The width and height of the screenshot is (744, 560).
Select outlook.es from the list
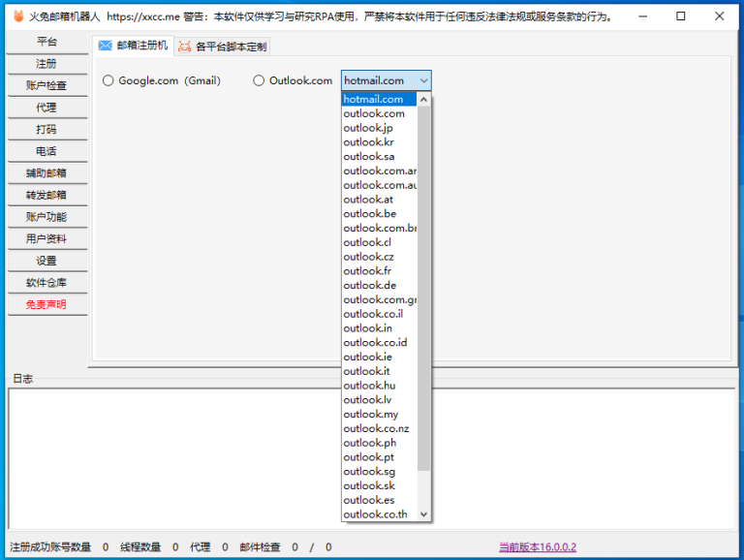coord(379,500)
